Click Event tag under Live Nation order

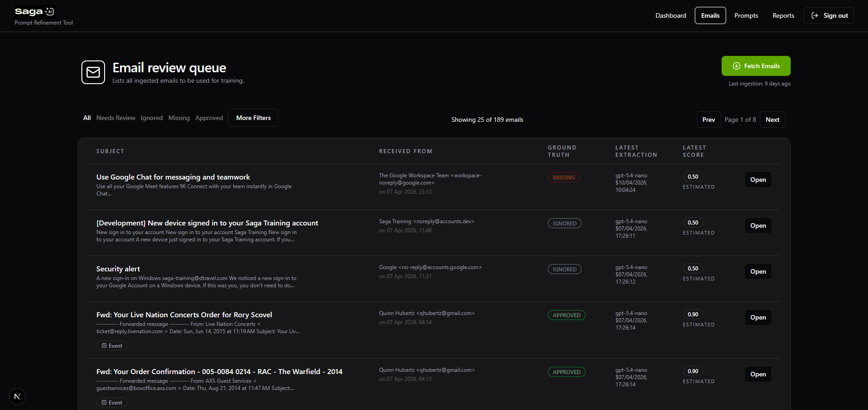pyautogui.click(x=112, y=346)
